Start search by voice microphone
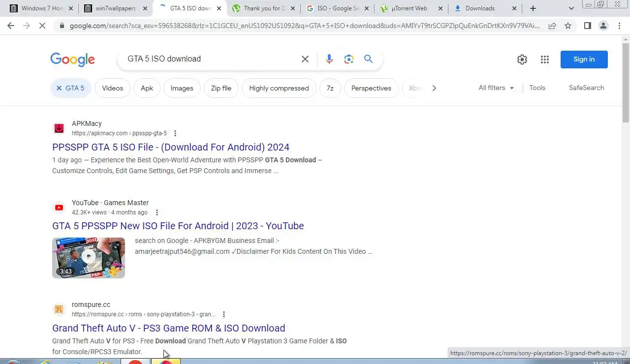The width and height of the screenshot is (630, 364). click(329, 59)
